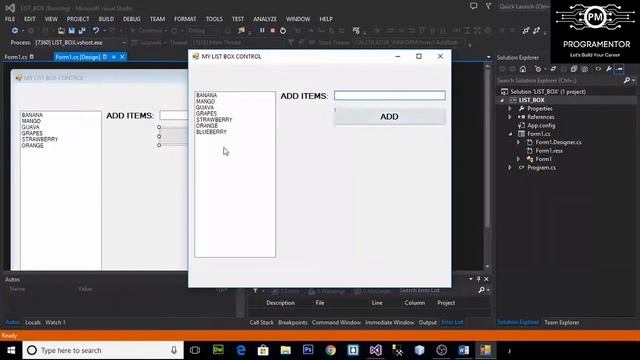Expand the Form1 class node in Solution Explorer
640x360 pixels.
coord(518,159)
